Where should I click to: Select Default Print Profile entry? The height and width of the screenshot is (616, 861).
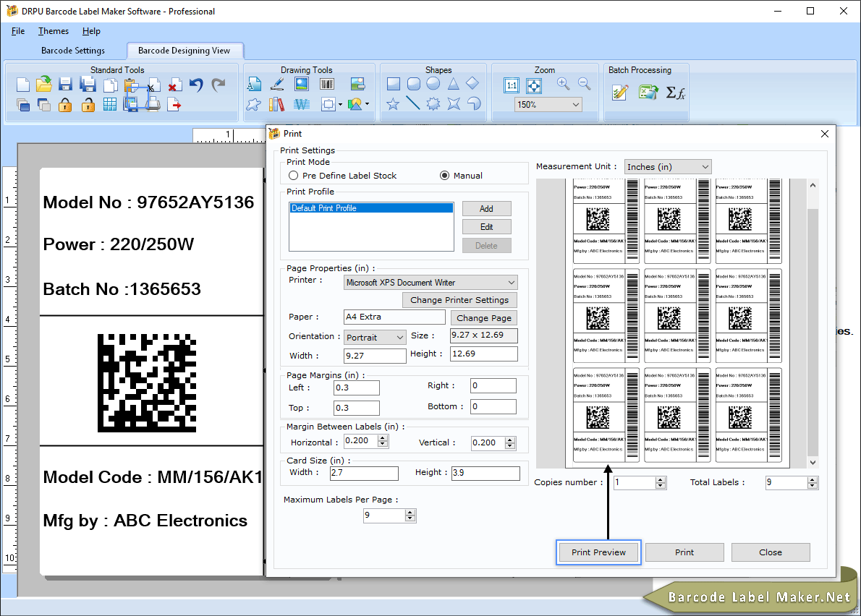(x=371, y=208)
